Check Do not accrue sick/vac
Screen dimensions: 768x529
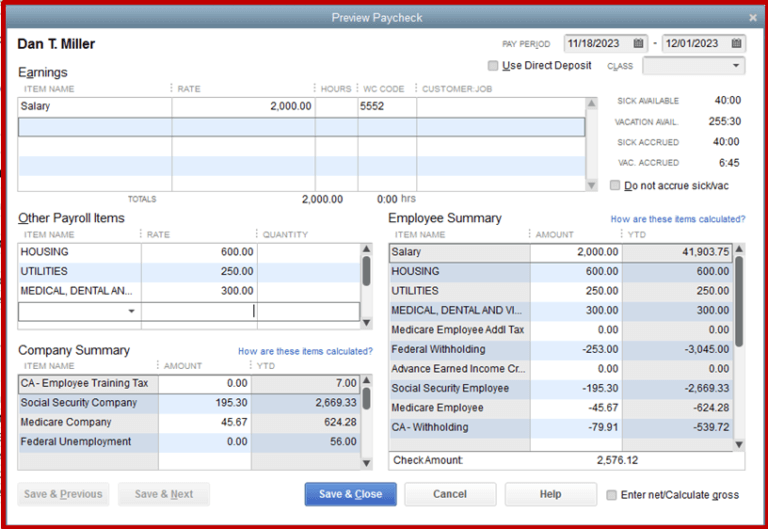(x=615, y=185)
